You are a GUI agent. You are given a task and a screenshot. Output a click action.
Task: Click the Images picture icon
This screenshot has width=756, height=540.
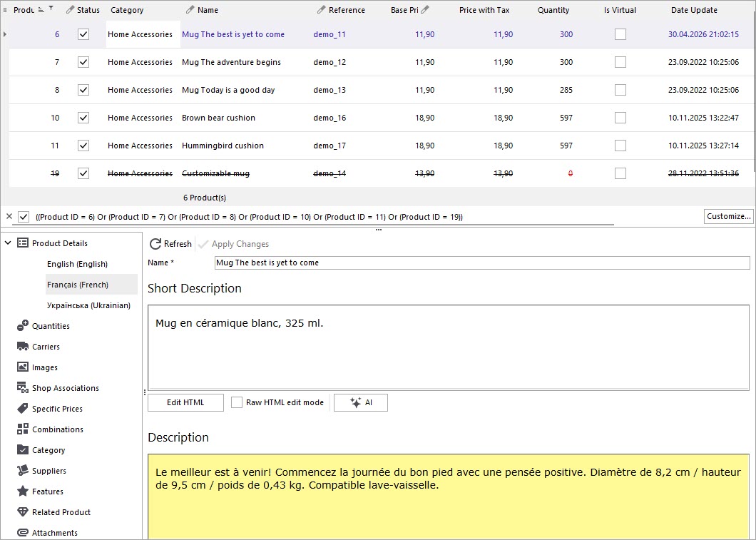tap(23, 367)
